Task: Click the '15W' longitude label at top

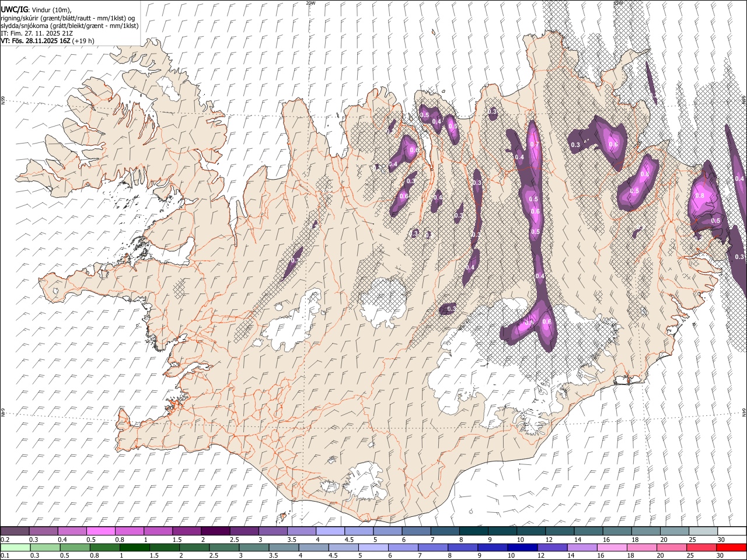Action: pos(617,3)
